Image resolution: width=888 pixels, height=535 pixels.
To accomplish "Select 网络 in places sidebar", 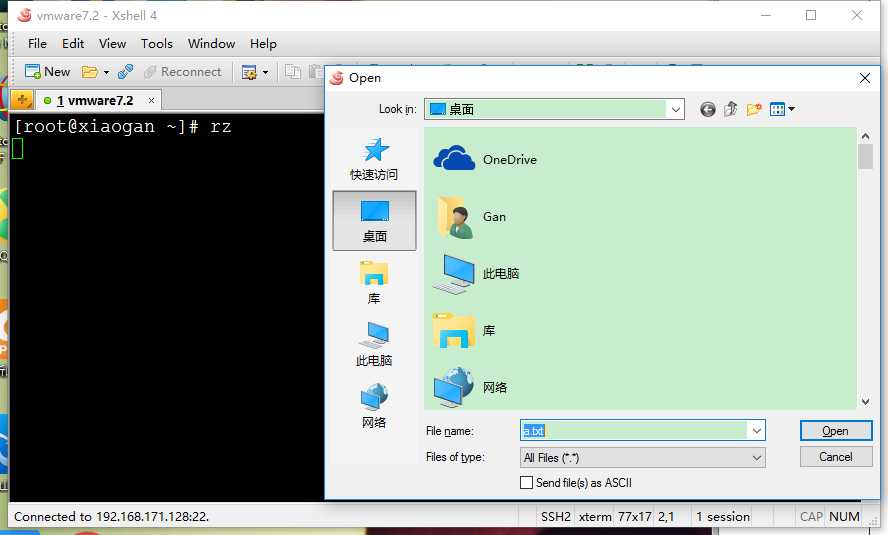I will pyautogui.click(x=374, y=406).
